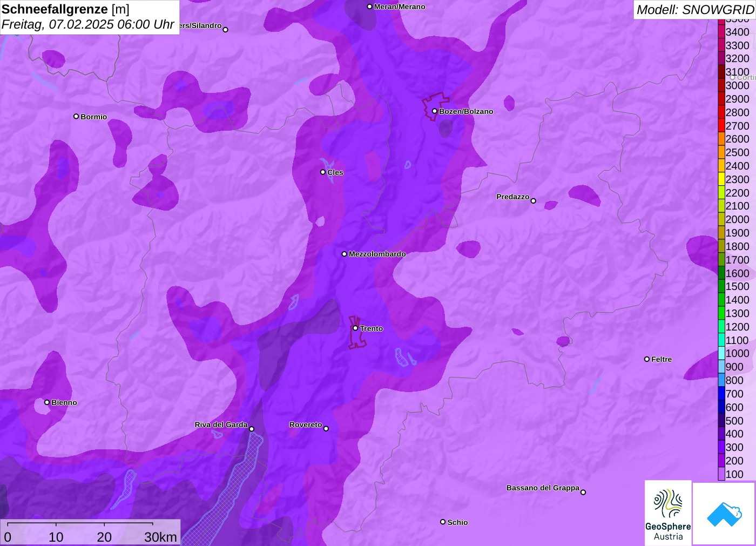Click the blue cloud house logo

pos(724,514)
